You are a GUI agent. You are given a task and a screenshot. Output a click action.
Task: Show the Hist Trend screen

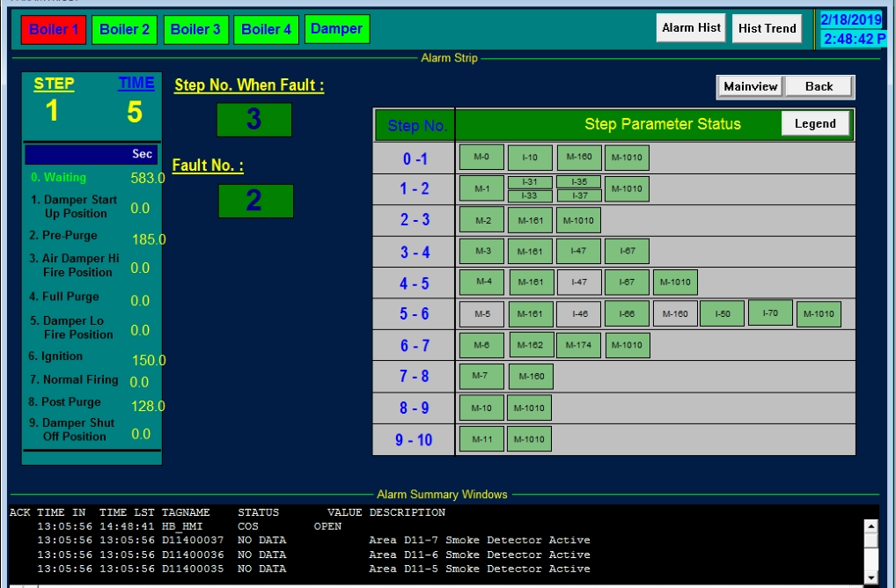pyautogui.click(x=767, y=28)
